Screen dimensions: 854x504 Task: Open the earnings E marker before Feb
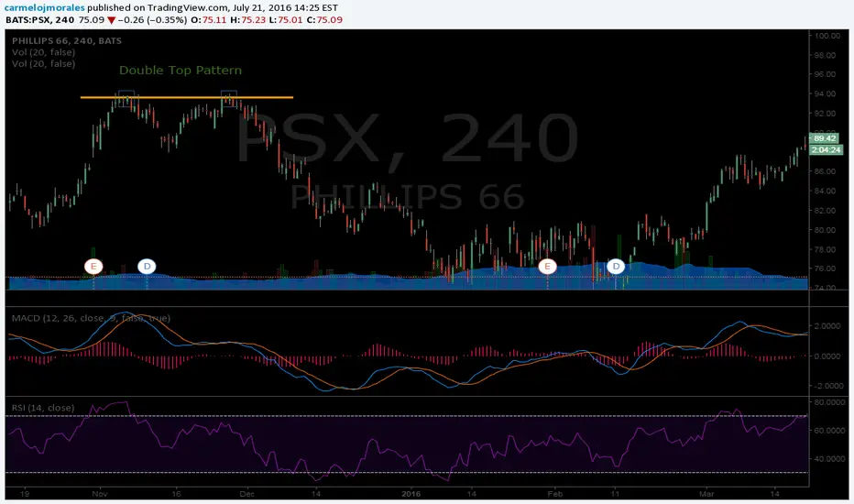[x=547, y=267]
